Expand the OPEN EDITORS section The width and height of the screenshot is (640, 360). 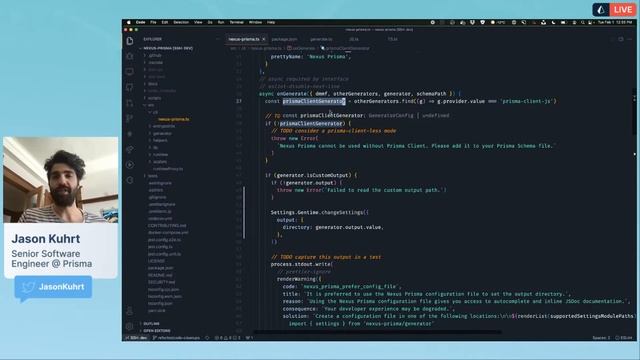(x=157, y=331)
